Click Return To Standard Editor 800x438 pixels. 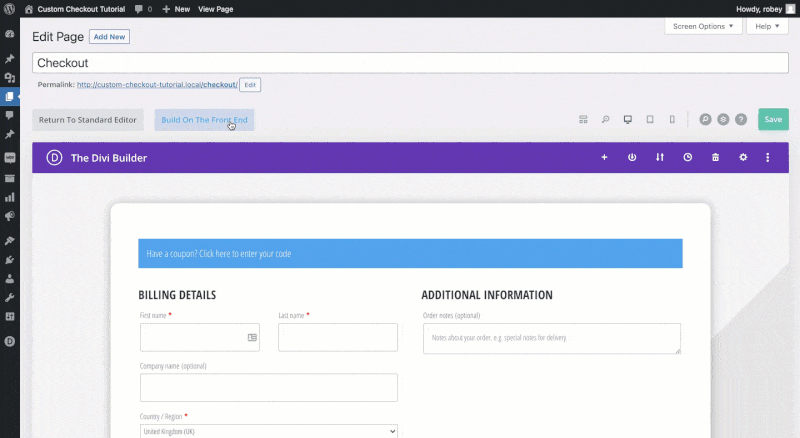coord(88,120)
